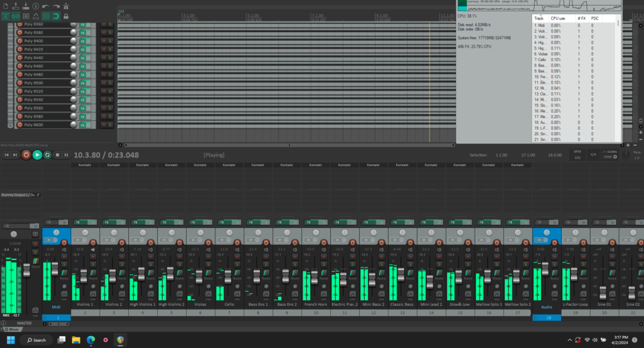This screenshot has height=348, width=644.
Task: Toggle envelope move-with-items icon
Action: (36, 16)
